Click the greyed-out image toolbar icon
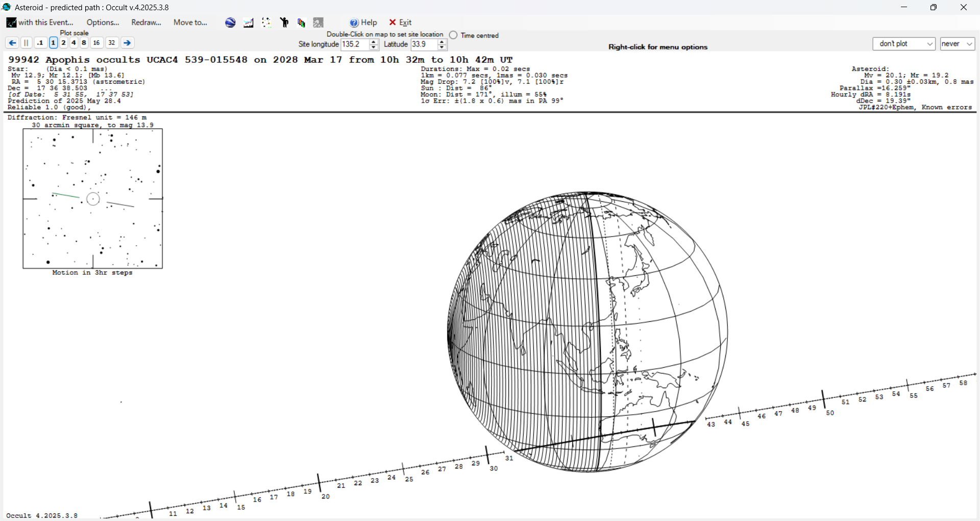Viewport: 980px width, 521px height. point(318,22)
